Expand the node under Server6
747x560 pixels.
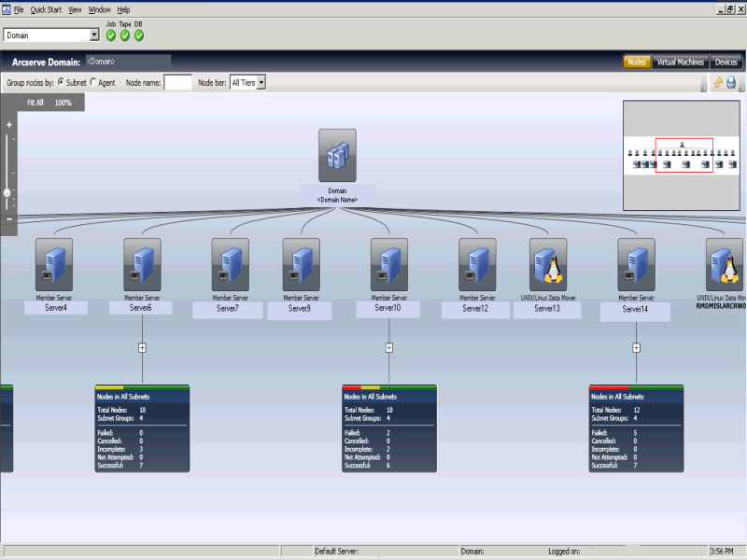pyautogui.click(x=142, y=348)
